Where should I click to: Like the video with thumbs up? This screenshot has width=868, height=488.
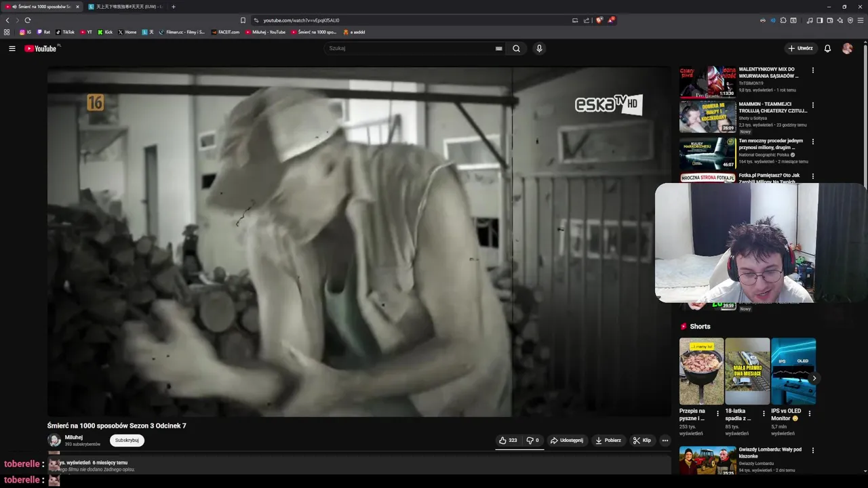(508, 440)
